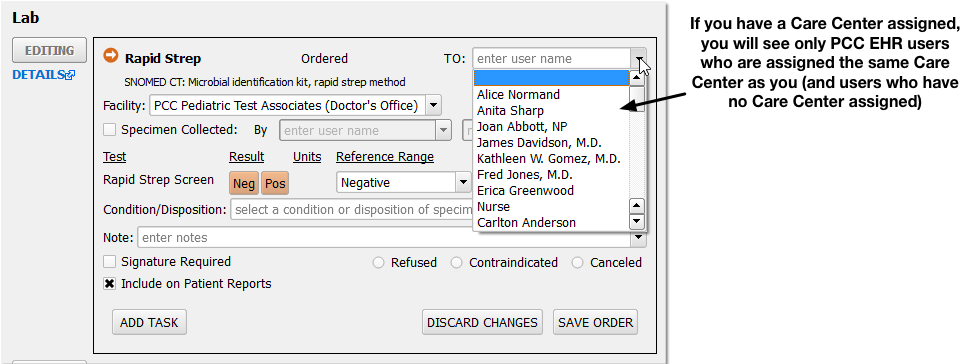Viewport: 966px width, 364px height.
Task: Click the user list scroll up arrow
Action: (636, 78)
